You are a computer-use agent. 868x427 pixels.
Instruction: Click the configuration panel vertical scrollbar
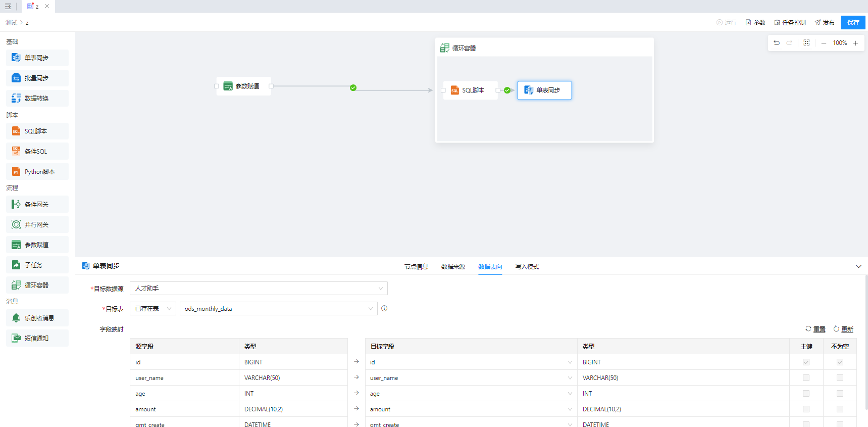[866, 342]
